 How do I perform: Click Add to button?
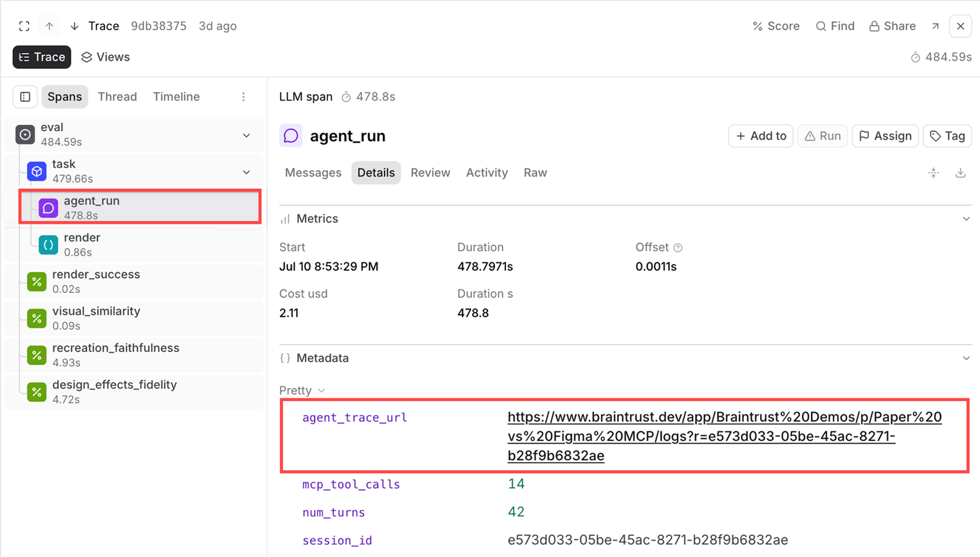760,136
